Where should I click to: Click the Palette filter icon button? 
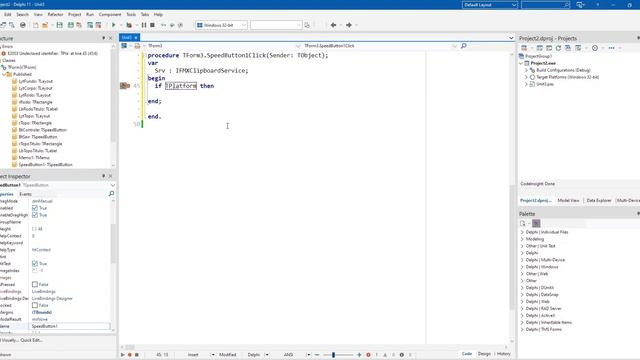(536, 223)
